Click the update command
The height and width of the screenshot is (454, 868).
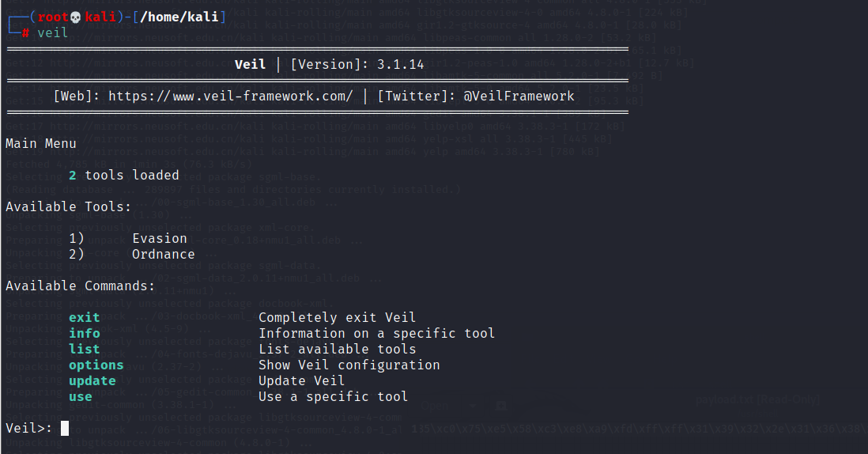[x=92, y=381]
